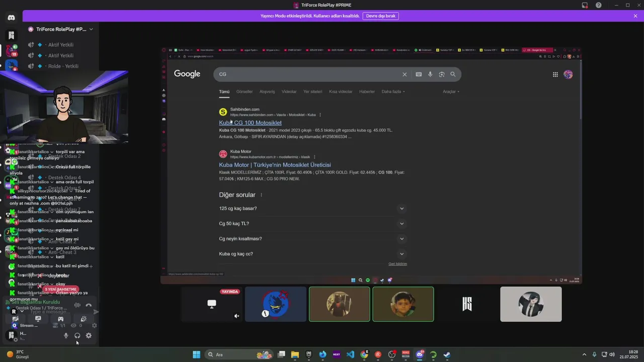Expand '125 cg kaç basar?' question
Image resolution: width=644 pixels, height=362 pixels.
click(x=313, y=208)
